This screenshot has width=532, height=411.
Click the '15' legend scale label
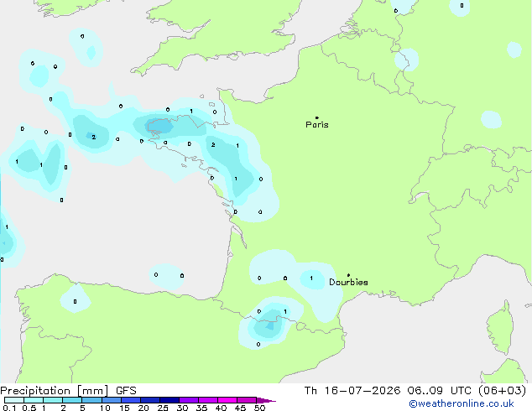point(124,408)
